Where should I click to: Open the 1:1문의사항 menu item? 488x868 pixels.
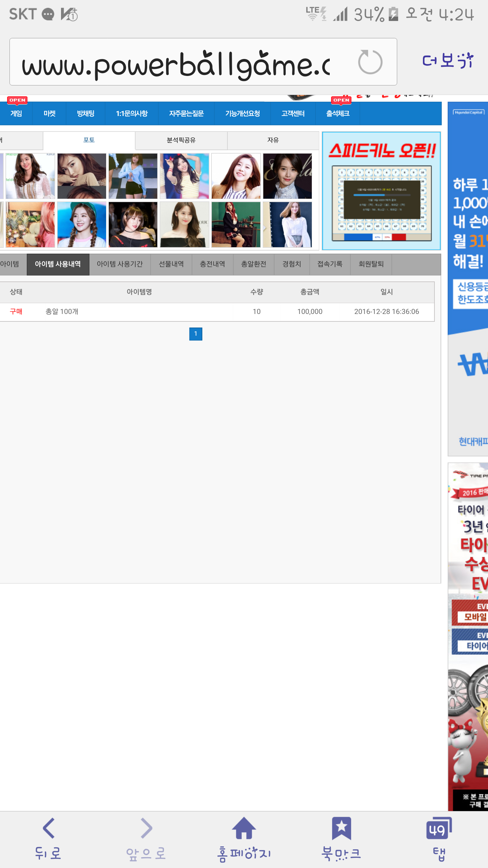pyautogui.click(x=132, y=114)
